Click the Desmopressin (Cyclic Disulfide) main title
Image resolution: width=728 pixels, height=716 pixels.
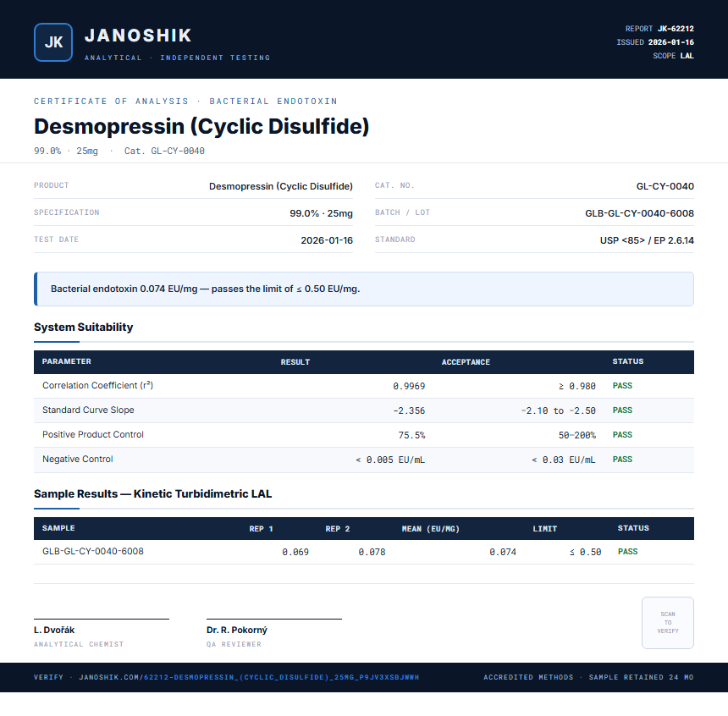[x=201, y=126]
